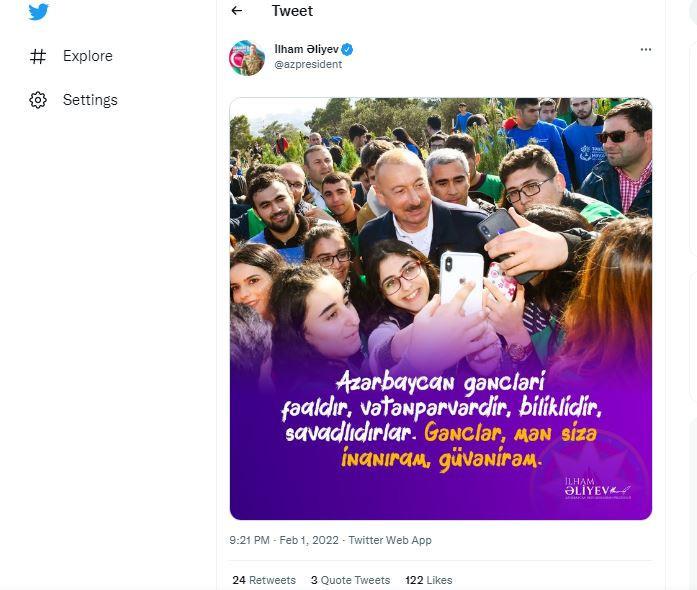The height and width of the screenshot is (590, 697).
Task: Click the "Tweet" page heading
Action: [x=292, y=11]
